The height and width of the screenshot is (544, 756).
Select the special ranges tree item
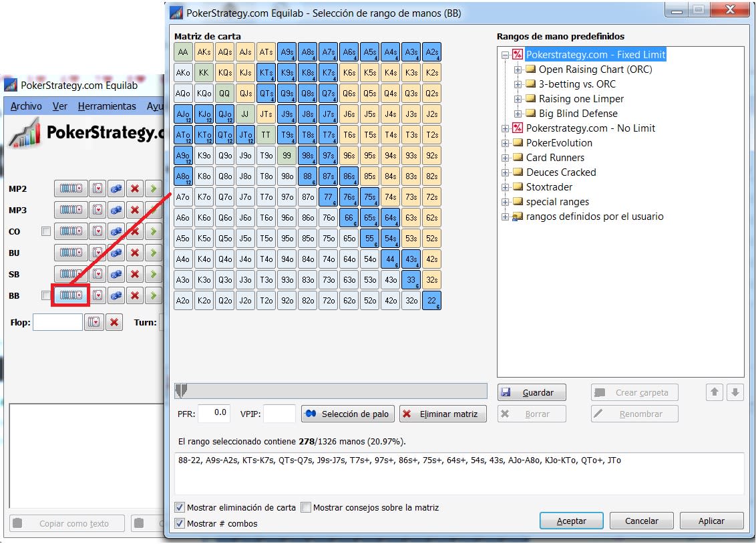click(x=558, y=202)
